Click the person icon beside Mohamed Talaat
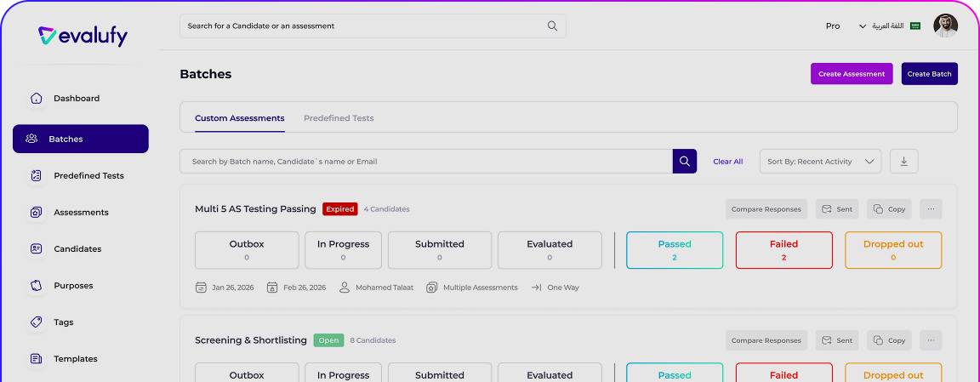This screenshot has height=382, width=980. (344, 288)
